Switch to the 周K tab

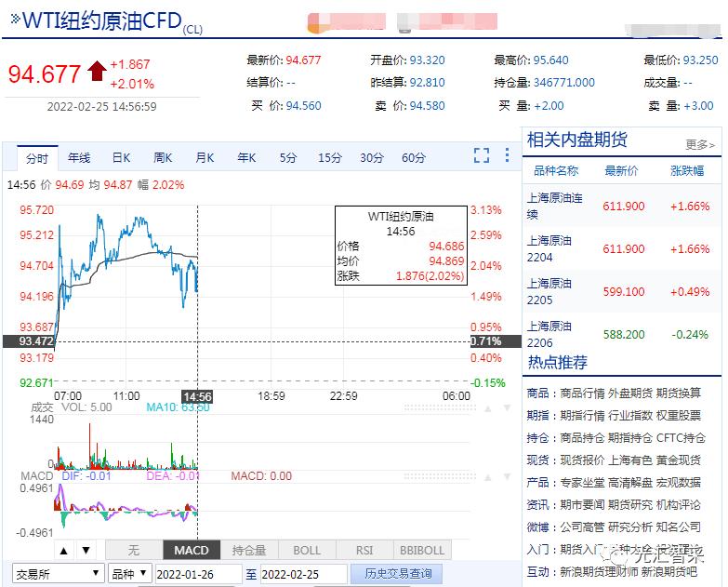163,158
